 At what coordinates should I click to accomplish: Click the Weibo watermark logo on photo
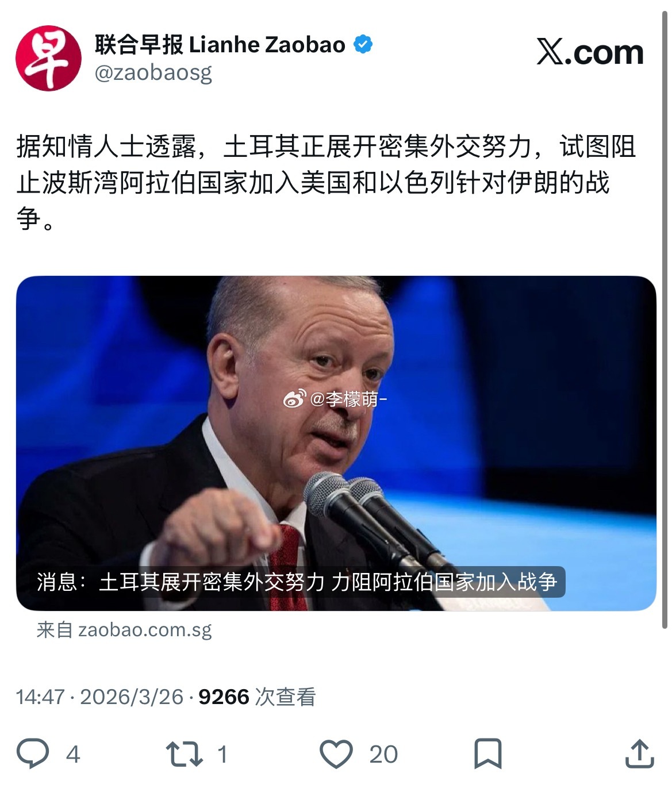click(295, 398)
